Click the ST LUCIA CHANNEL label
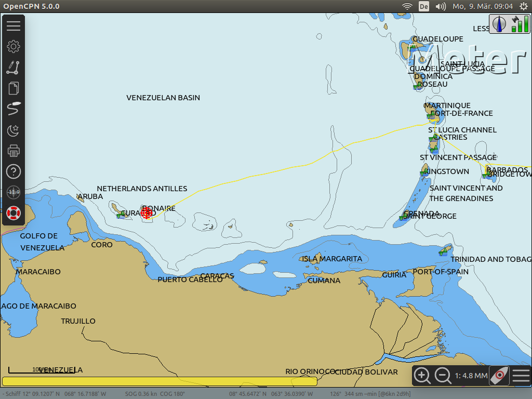The width and height of the screenshot is (532, 399). point(462,130)
